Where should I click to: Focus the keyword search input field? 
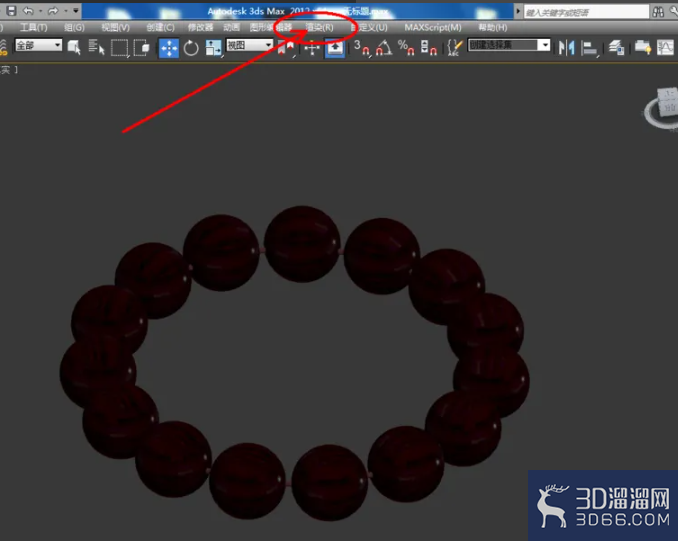click(x=586, y=12)
